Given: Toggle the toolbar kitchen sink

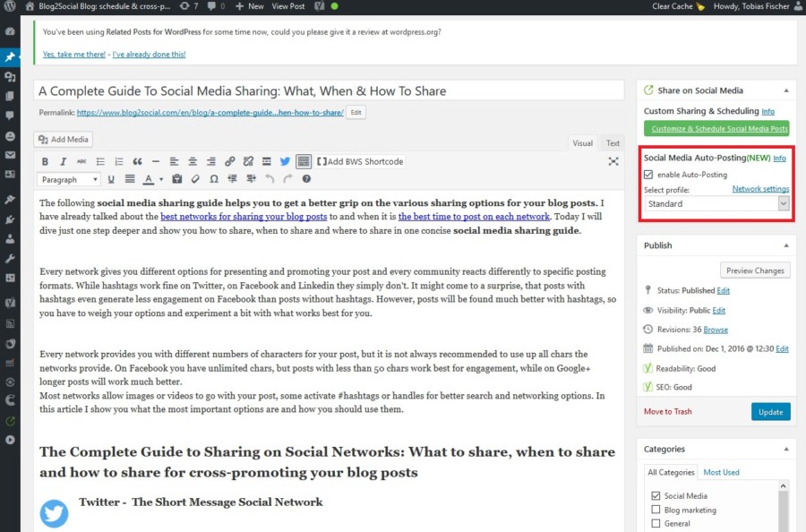Looking at the screenshot, I should [304, 161].
